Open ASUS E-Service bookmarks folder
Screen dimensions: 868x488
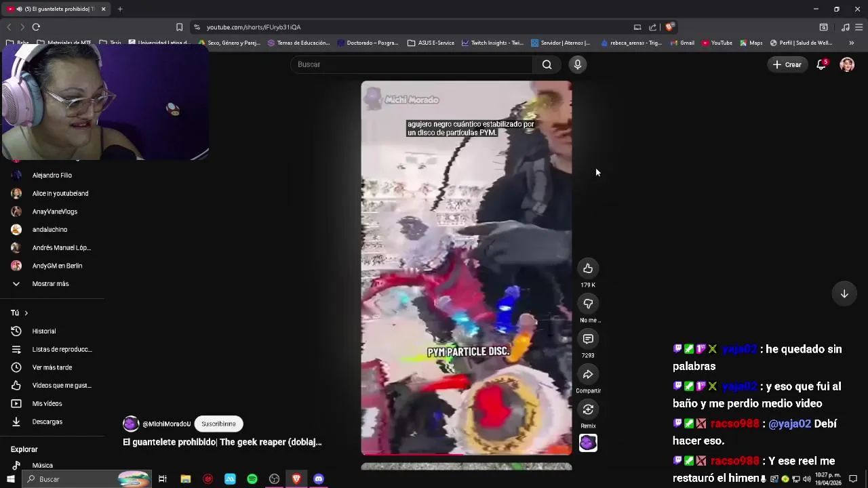(431, 43)
